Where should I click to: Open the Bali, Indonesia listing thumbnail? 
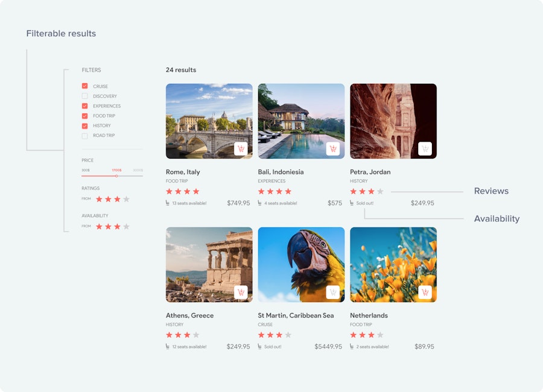coord(300,119)
